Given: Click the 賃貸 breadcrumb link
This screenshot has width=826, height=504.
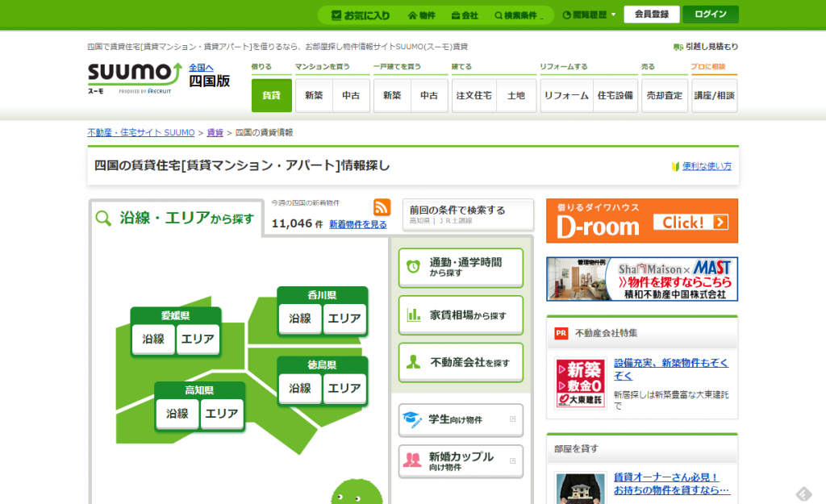Looking at the screenshot, I should [215, 133].
